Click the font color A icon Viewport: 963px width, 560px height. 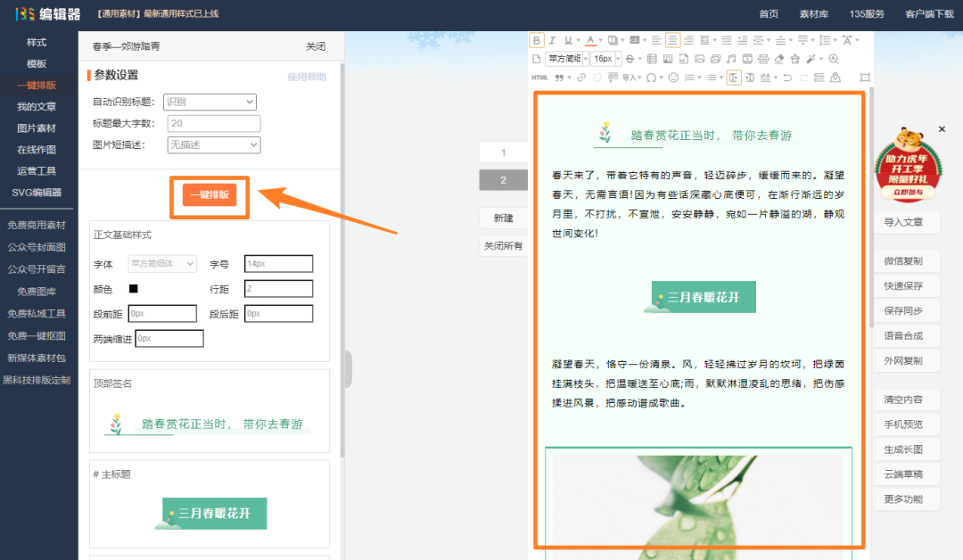click(x=591, y=40)
